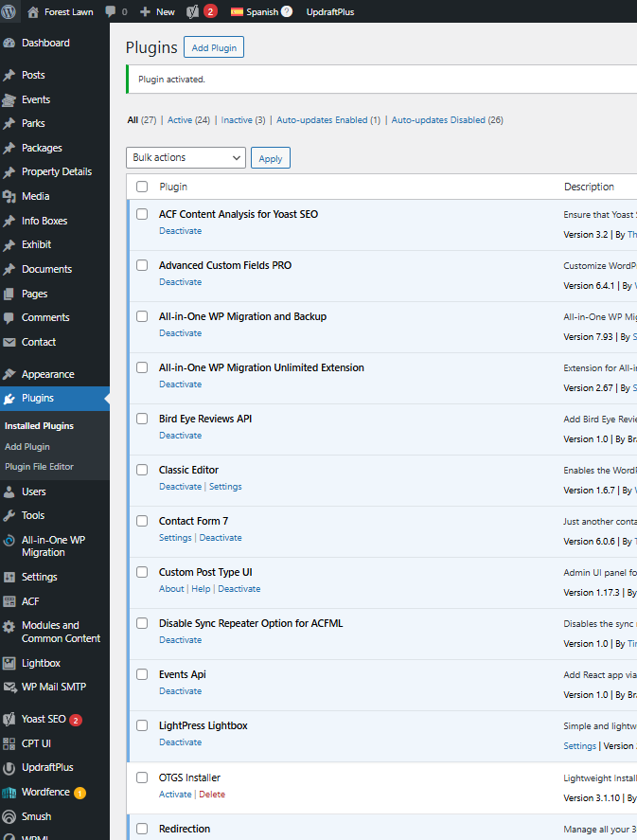637x840 pixels.
Task: Open the comments bubble icon in admin bar
Action: [111, 11]
